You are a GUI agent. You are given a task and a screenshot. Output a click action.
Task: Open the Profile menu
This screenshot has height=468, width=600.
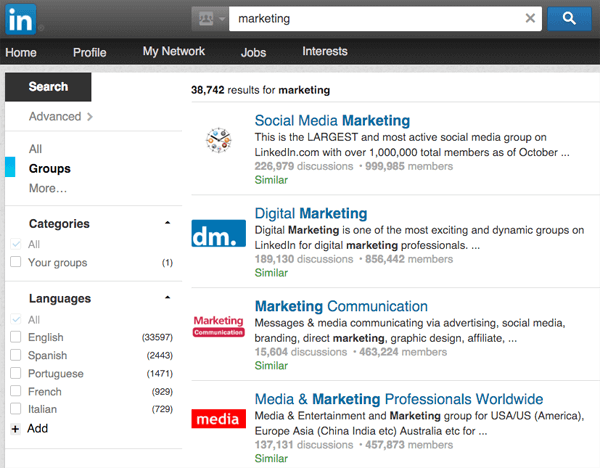point(90,52)
